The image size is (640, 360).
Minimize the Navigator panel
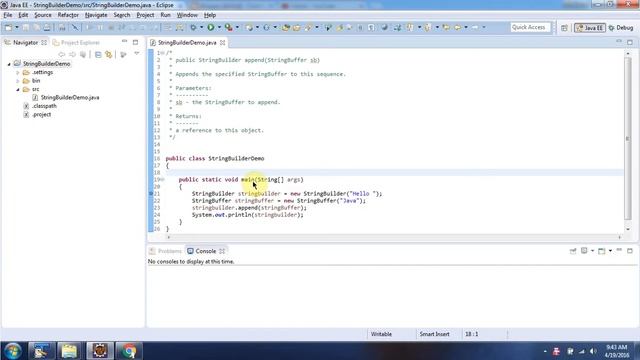(x=124, y=42)
